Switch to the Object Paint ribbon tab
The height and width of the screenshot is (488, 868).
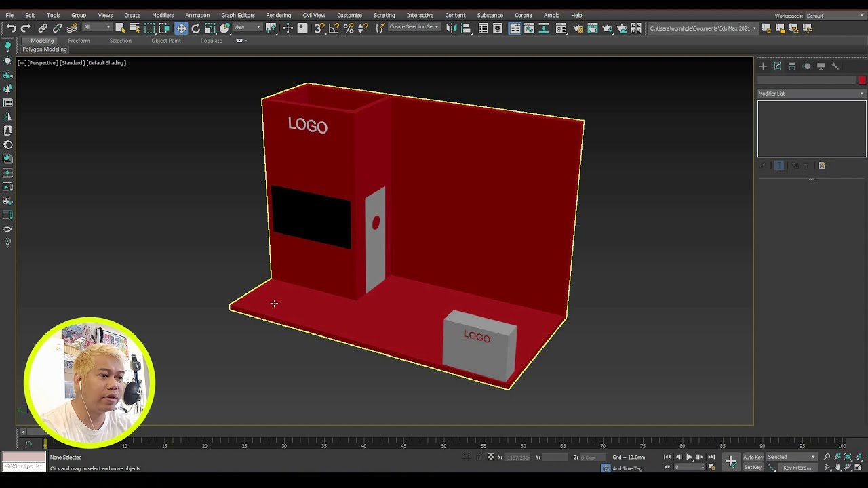[x=166, y=41]
